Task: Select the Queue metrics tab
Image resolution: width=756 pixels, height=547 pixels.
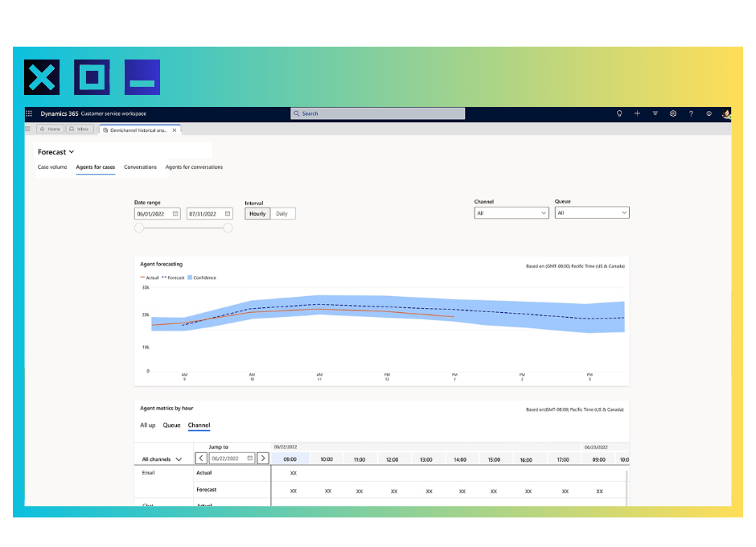Action: 171,425
